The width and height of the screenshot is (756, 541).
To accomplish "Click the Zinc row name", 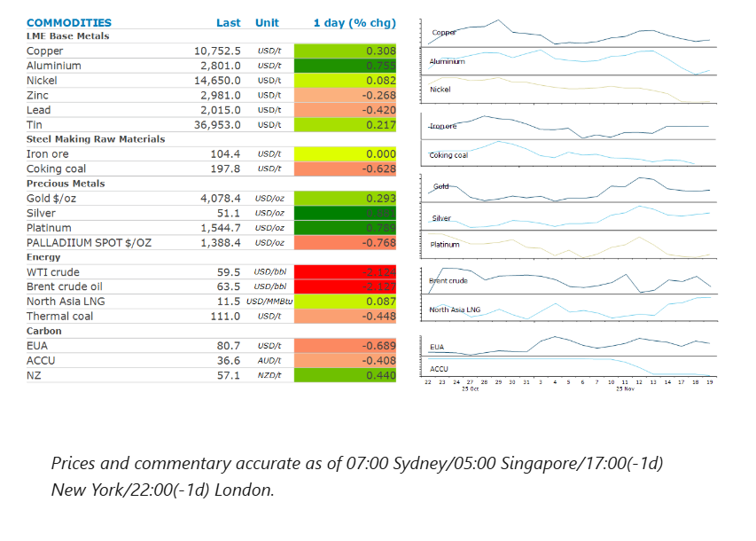I will click(x=37, y=96).
